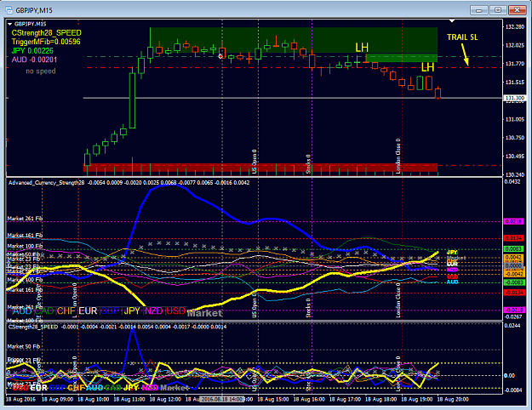Select the red demand zone rectangle at chart bottom
532x410 pixels.
click(260, 168)
